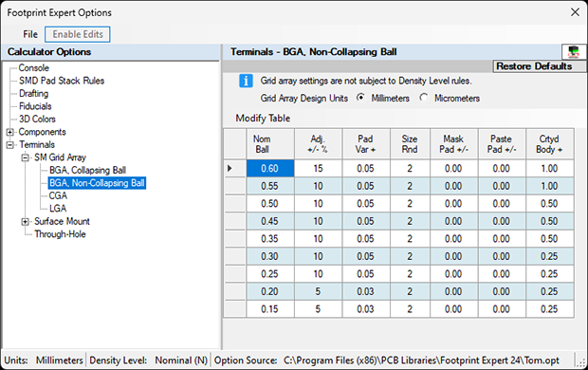
Task: Click the 0.50 Nom Ball cell
Action: [x=270, y=204]
